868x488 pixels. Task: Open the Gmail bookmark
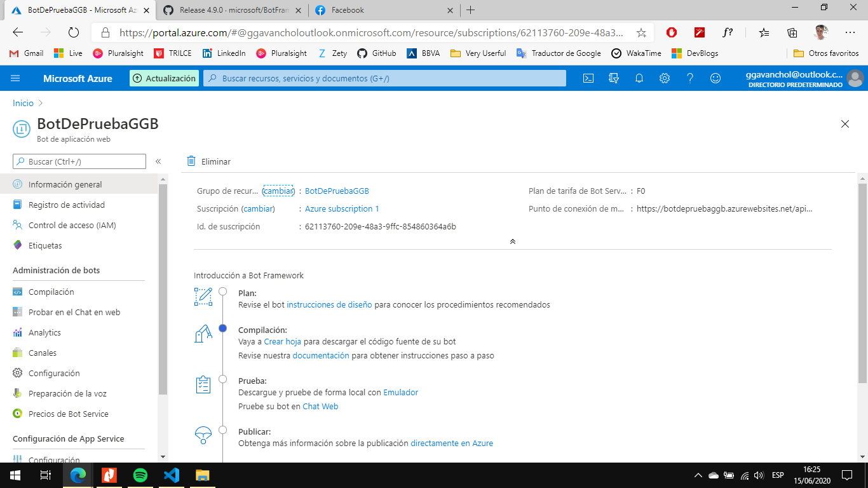point(27,53)
